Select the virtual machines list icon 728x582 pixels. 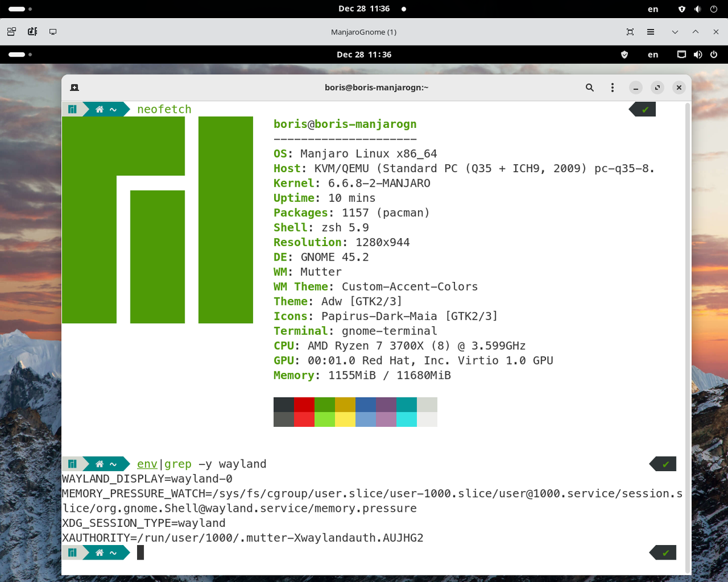click(11, 31)
